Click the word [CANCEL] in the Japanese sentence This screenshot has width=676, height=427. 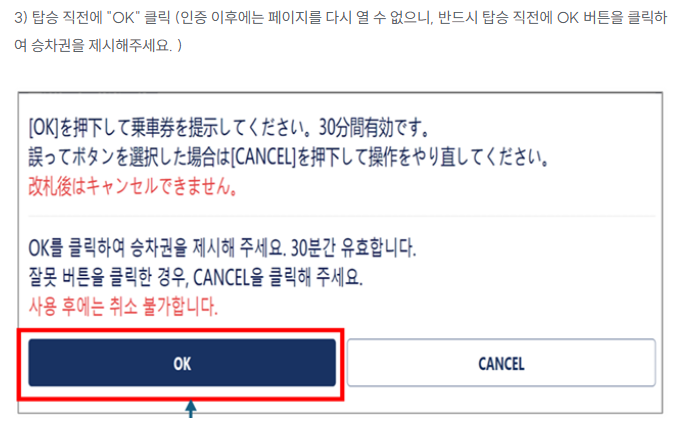(263, 157)
